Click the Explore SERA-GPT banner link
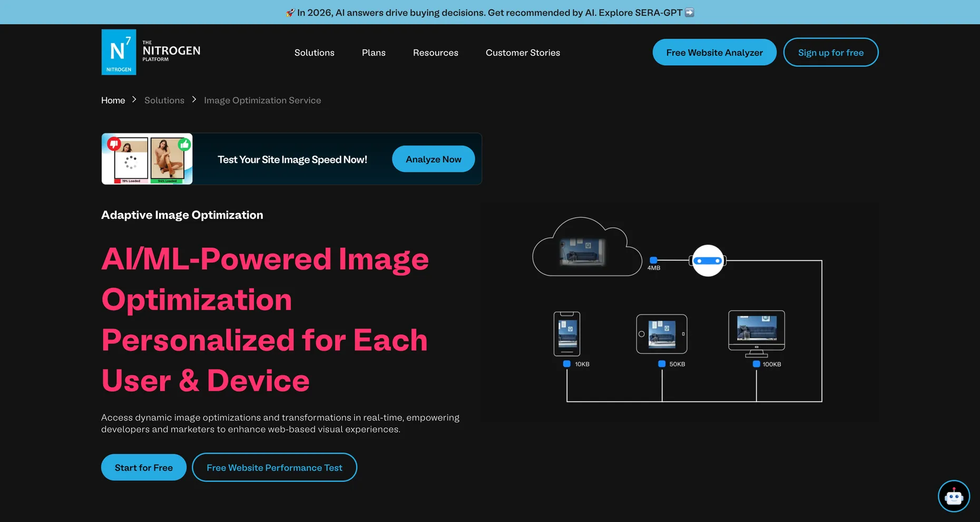Image resolution: width=980 pixels, height=522 pixels. coord(640,13)
